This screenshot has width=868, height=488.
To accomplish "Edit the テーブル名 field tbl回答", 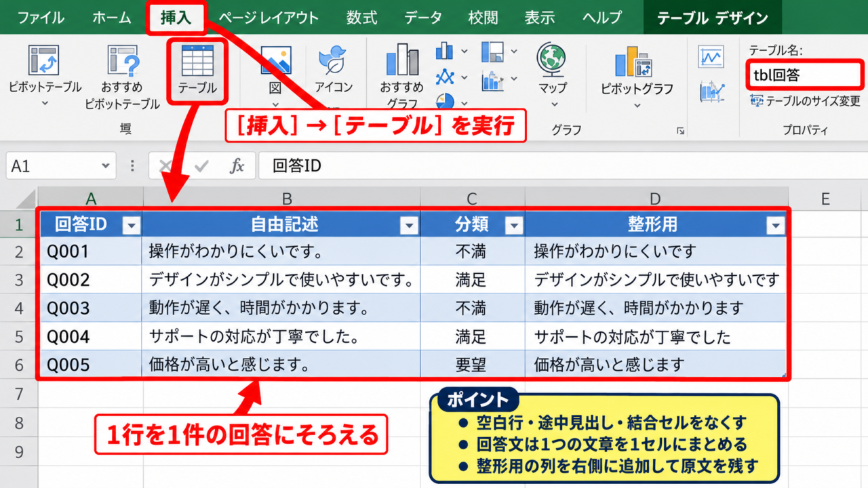I will pyautogui.click(x=804, y=75).
